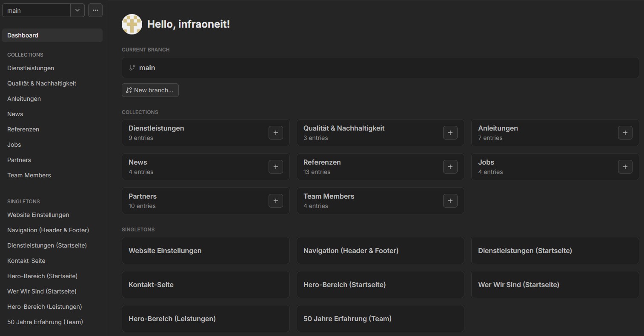Click plus icon on Partners card
The height and width of the screenshot is (336, 644).
[275, 201]
